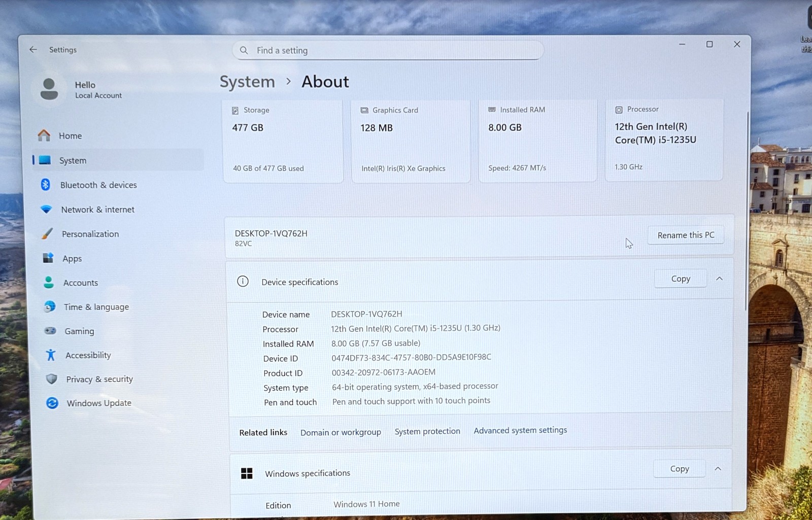Click System in the breadcrumb
Viewport: 812px width, 520px height.
coord(247,82)
